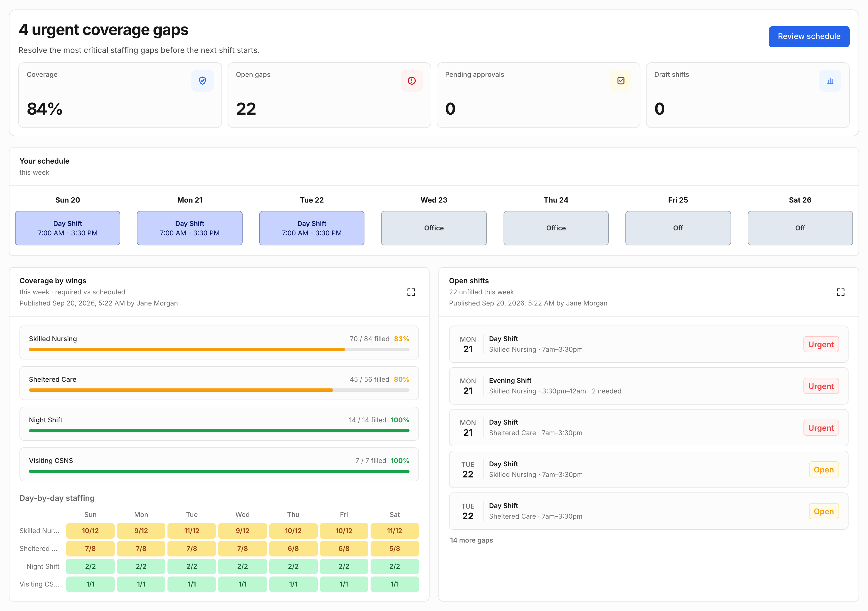Viewport: 868px width, 611px height.
Task: Click Skilled Nursing Tuesday 11/12 cell
Action: coord(192,531)
